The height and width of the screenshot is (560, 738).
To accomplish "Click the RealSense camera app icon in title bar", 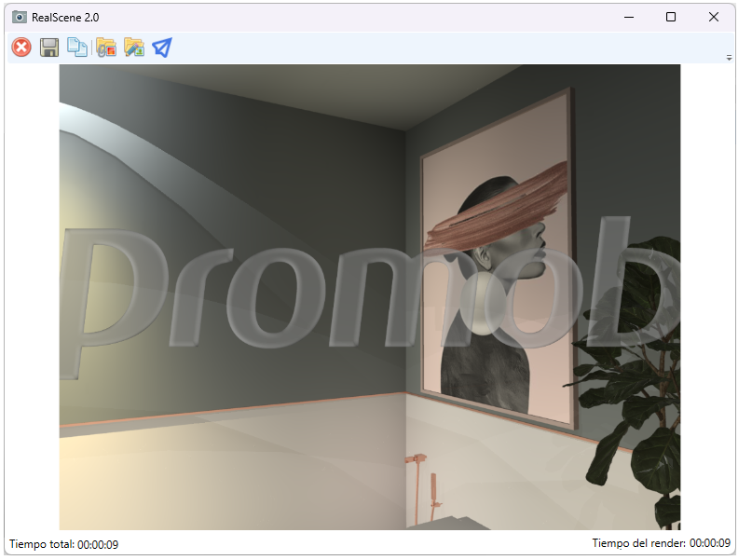I will coord(20,18).
